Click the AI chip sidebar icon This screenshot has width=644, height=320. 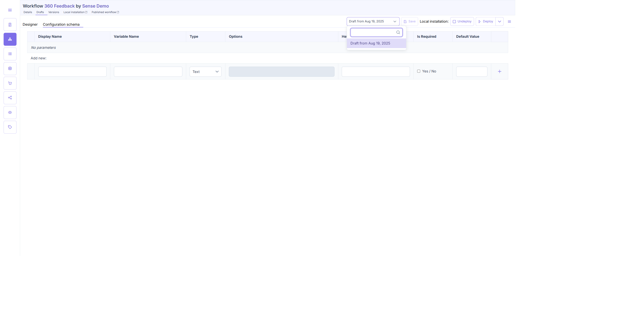tap(10, 68)
